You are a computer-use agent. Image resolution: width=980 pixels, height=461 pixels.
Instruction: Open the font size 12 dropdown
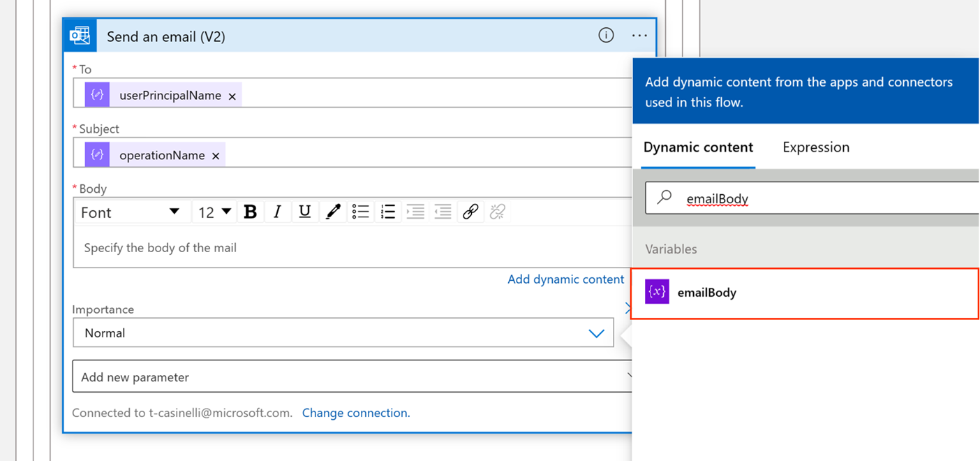(x=214, y=212)
